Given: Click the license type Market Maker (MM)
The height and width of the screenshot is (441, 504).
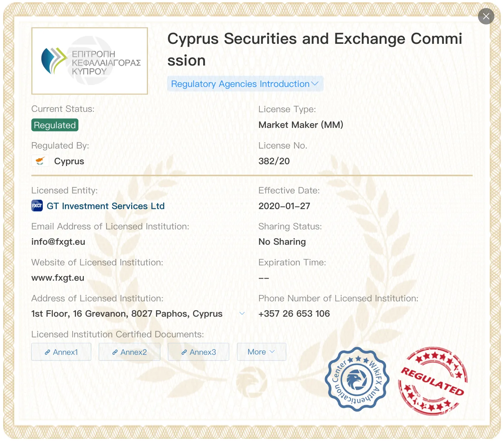Looking at the screenshot, I should tap(301, 125).
